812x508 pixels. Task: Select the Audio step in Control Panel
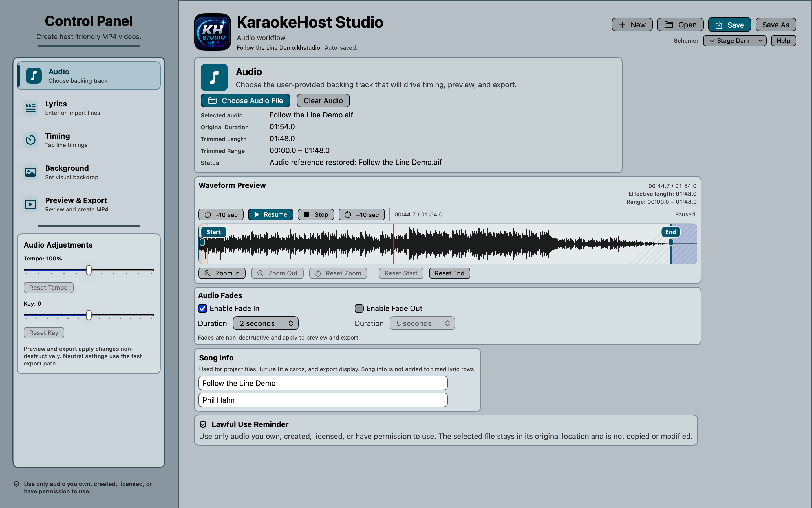tap(89, 76)
